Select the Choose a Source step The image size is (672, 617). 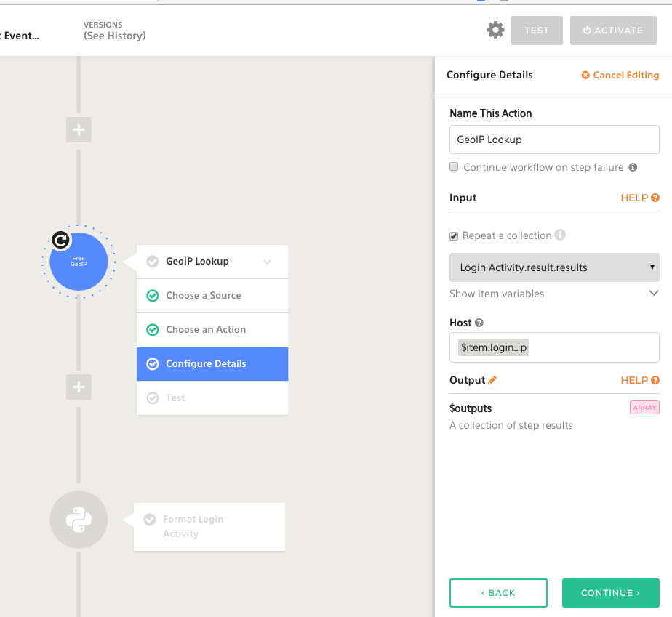point(204,296)
